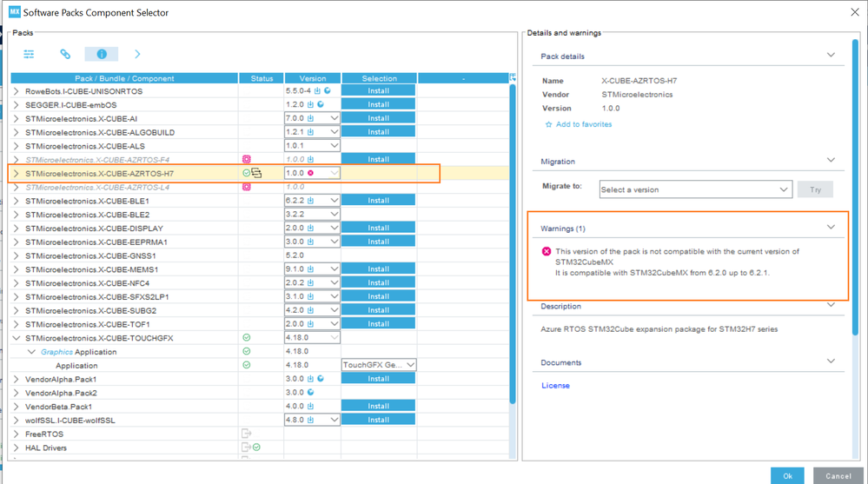Collapse the Warnings section

tap(831, 227)
